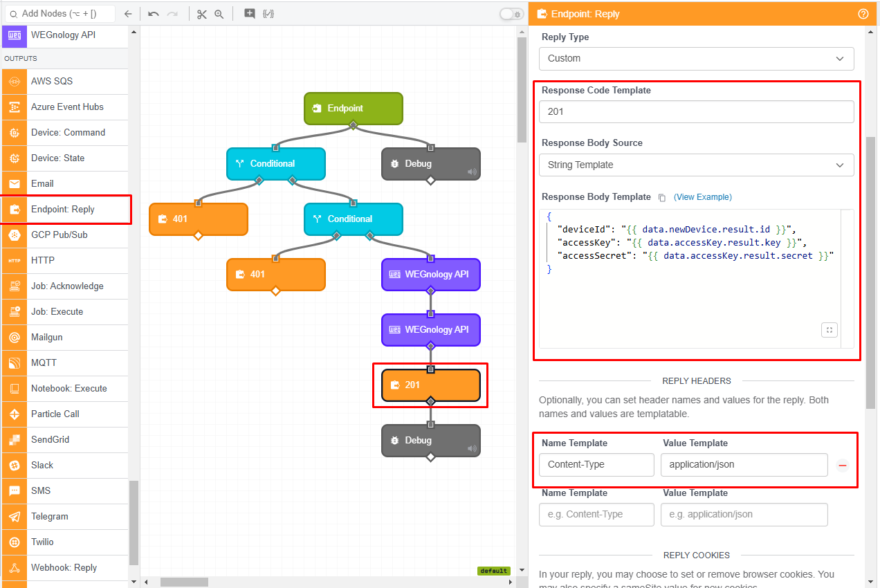Select the MQTT node icon
880x588 pixels.
15,363
